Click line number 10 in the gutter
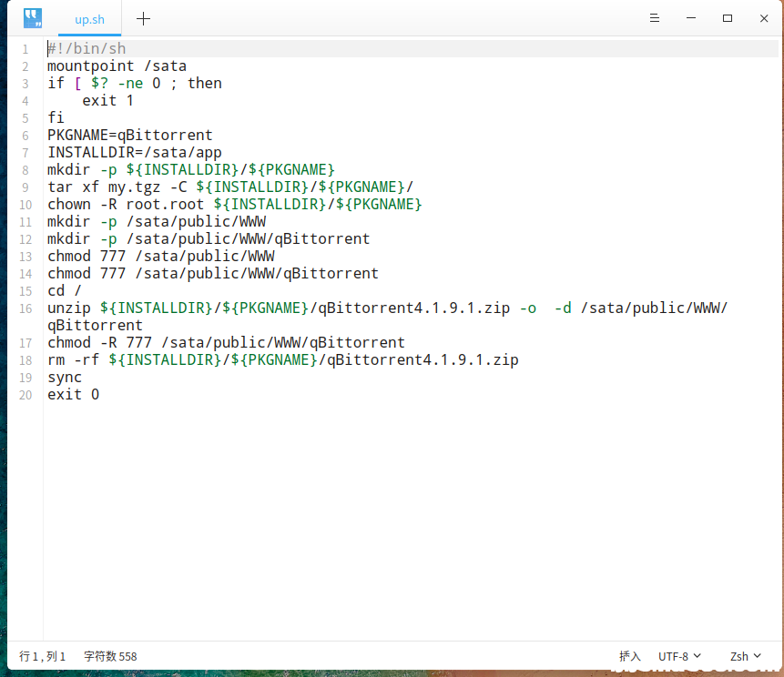The height and width of the screenshot is (677, 784). click(25, 205)
